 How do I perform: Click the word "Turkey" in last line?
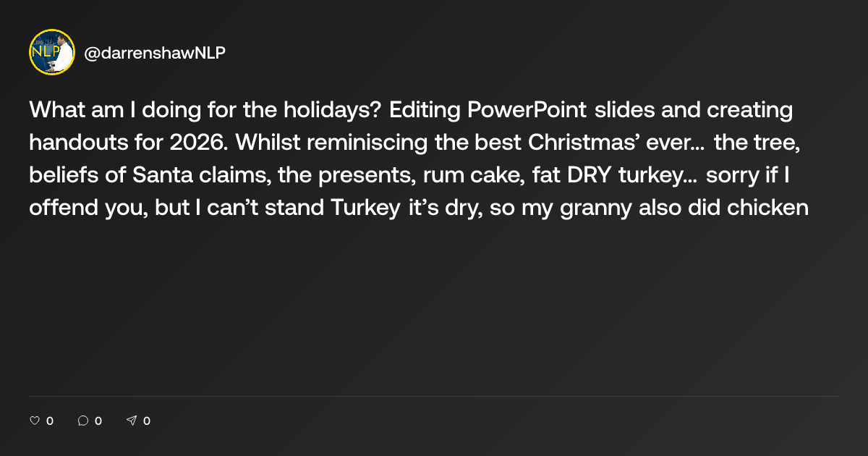click(365, 208)
